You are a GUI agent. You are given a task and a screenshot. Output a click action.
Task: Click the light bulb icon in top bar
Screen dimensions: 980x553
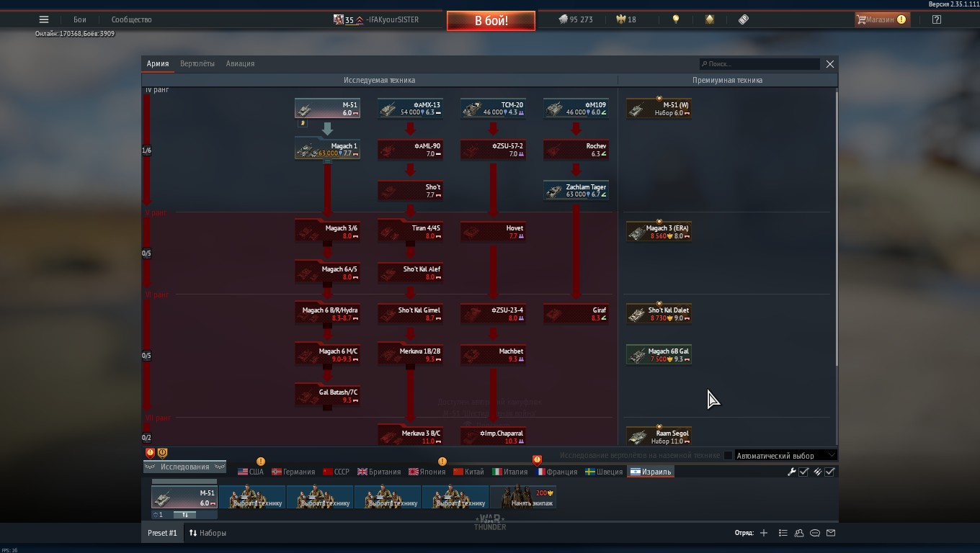pos(675,19)
